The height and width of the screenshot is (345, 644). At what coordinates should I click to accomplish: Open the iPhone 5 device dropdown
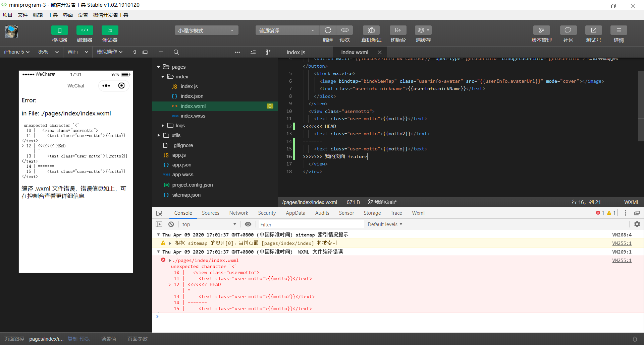tap(17, 52)
